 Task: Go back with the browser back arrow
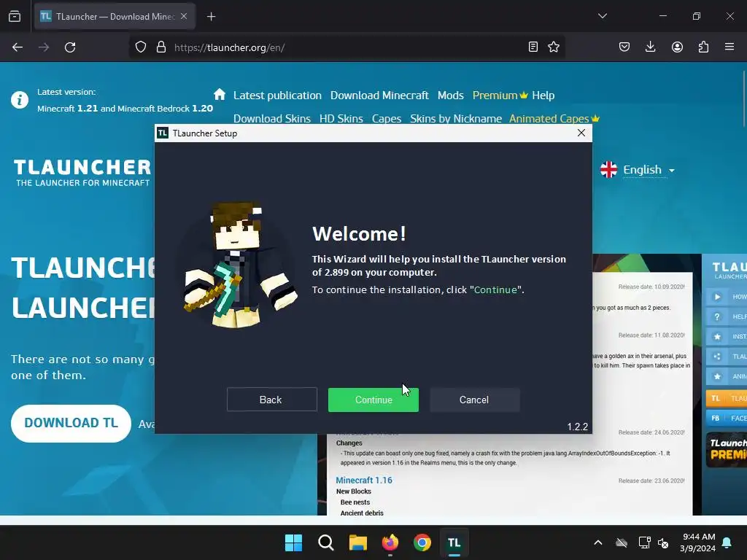(18, 47)
